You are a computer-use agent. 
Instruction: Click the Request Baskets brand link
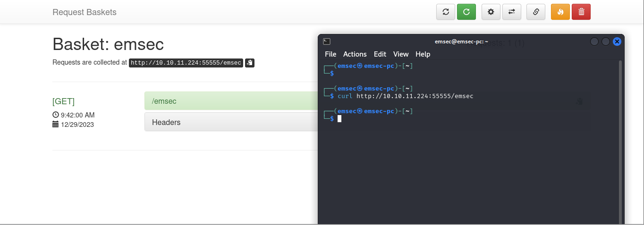coord(84,12)
